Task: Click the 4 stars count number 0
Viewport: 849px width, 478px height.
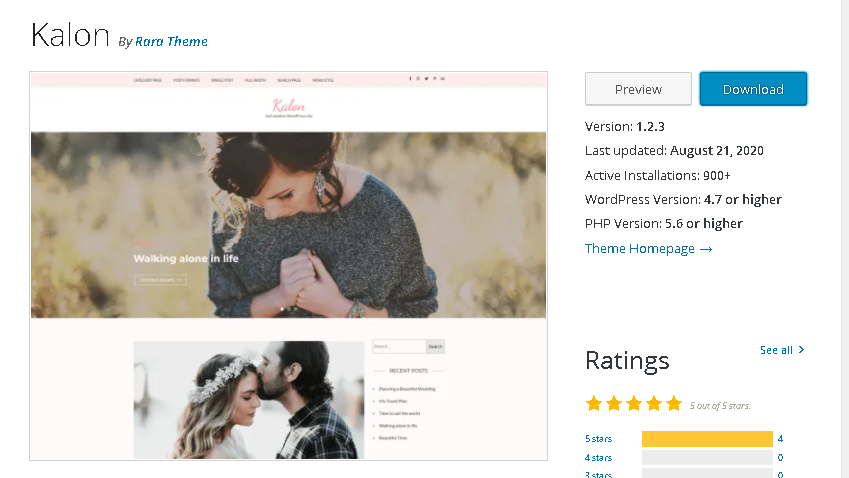Action: 780,458
